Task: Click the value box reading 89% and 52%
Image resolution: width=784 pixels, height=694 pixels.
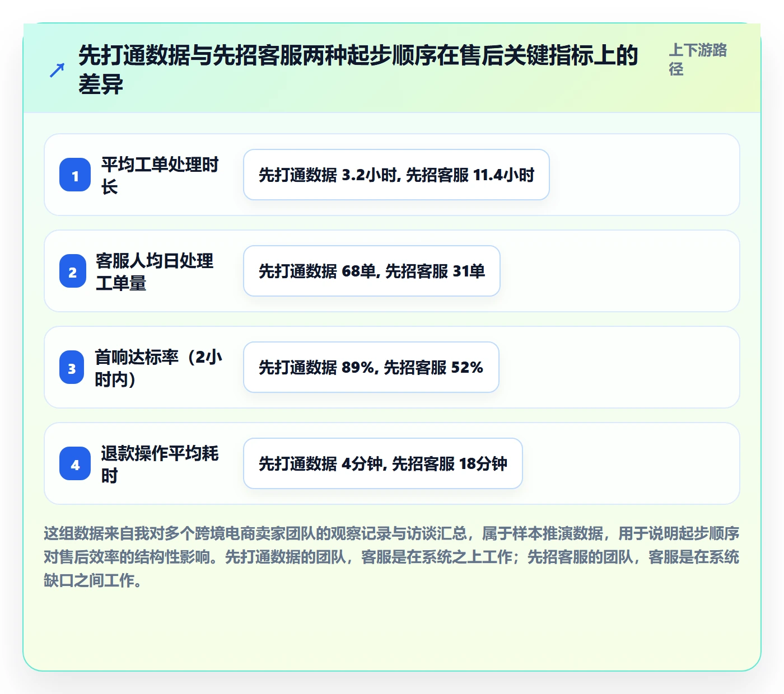Action: click(x=371, y=367)
